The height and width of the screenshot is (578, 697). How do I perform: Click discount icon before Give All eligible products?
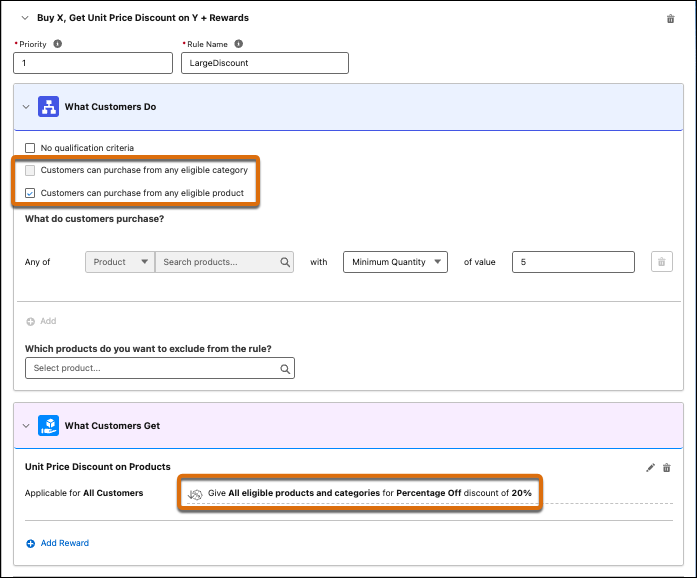pos(195,494)
